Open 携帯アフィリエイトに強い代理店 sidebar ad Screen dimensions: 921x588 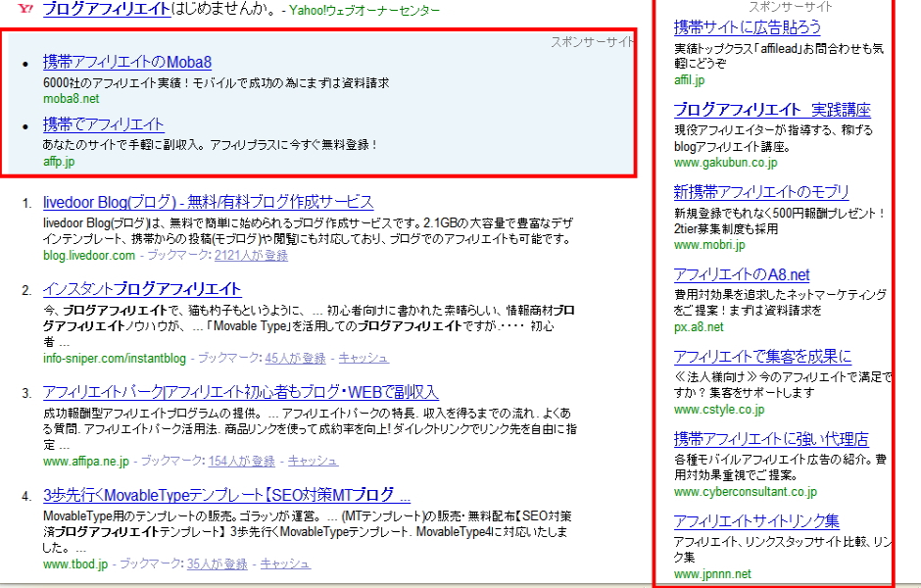(x=771, y=439)
